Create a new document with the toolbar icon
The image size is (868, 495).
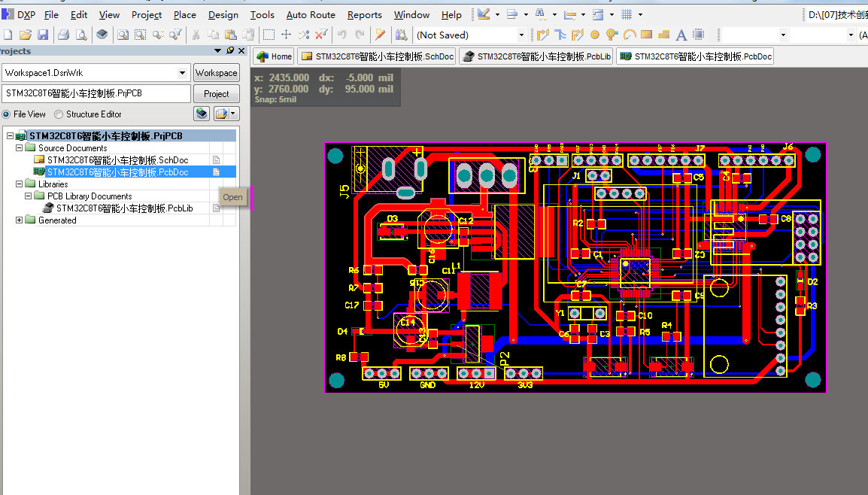pyautogui.click(x=8, y=35)
